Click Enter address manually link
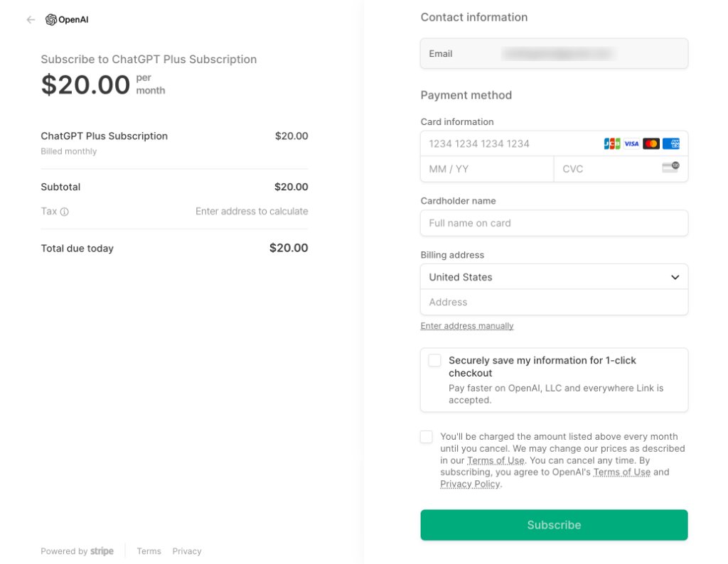The height and width of the screenshot is (564, 728). tap(467, 326)
